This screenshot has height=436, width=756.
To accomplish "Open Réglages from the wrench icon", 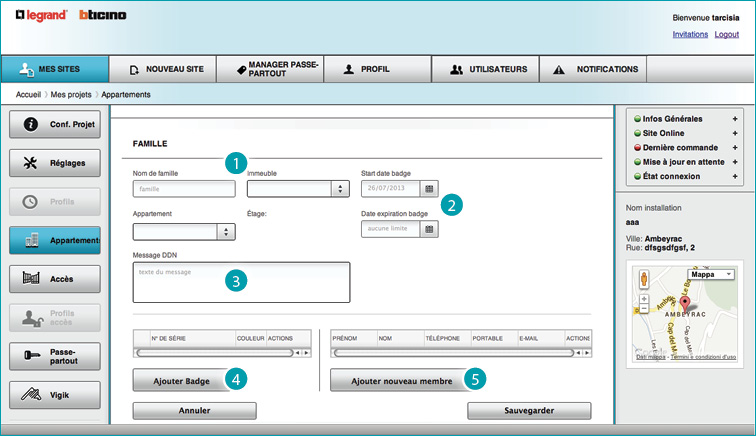I will pos(30,163).
